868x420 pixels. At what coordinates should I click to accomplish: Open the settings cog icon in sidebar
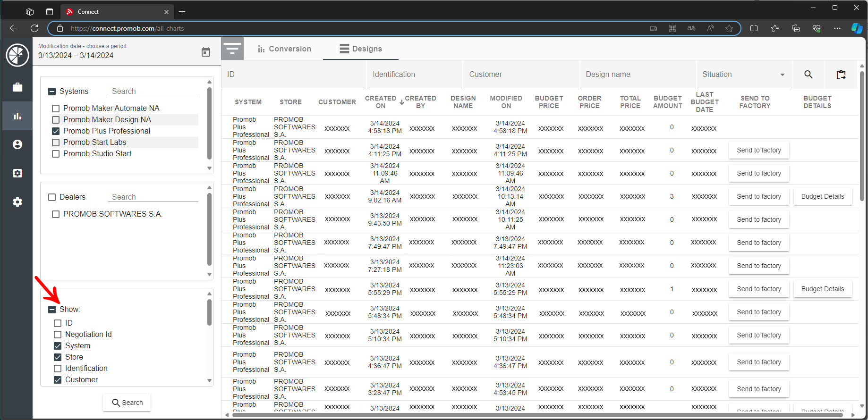pos(17,202)
